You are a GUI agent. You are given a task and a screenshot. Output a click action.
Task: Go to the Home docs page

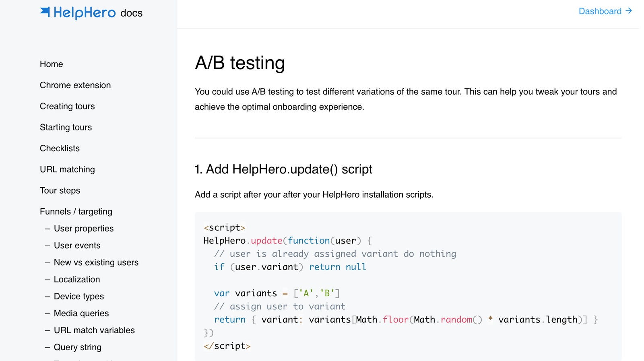click(51, 64)
